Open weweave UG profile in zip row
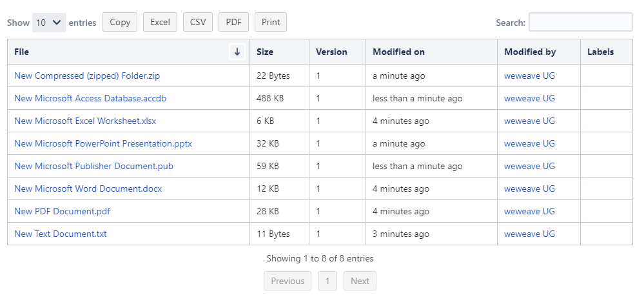Image resolution: width=644 pixels, height=295 pixels. (x=529, y=76)
